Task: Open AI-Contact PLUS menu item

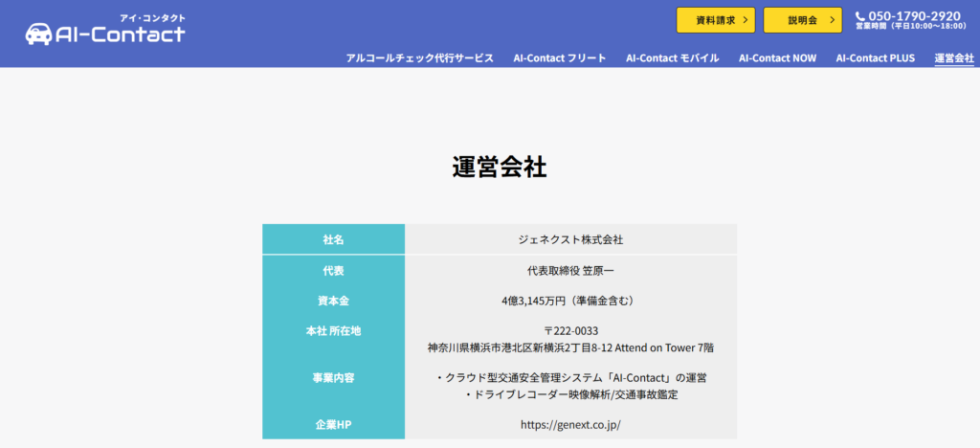Action: tap(875, 58)
